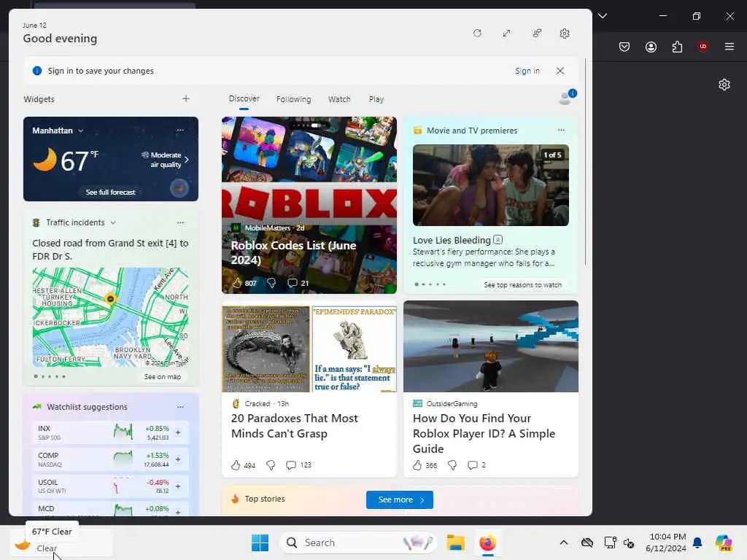Refresh the widgets feed
This screenshot has width=747, height=560.
(477, 34)
